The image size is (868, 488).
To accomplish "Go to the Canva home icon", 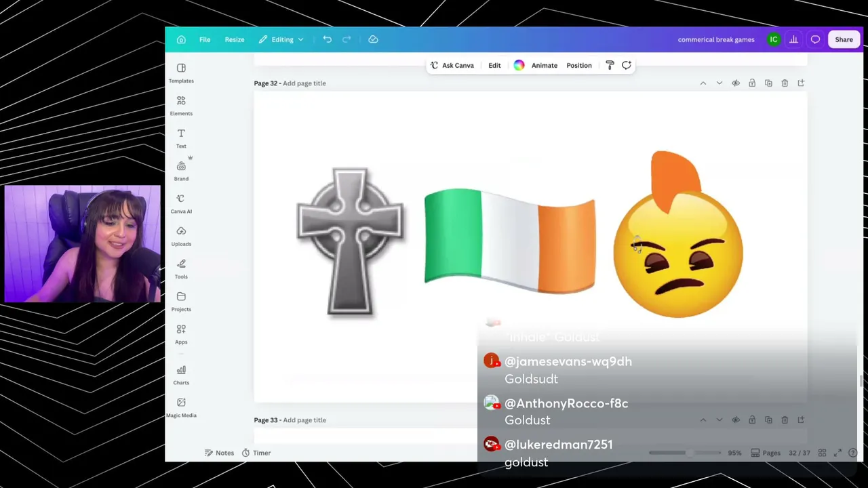I will (x=181, y=39).
